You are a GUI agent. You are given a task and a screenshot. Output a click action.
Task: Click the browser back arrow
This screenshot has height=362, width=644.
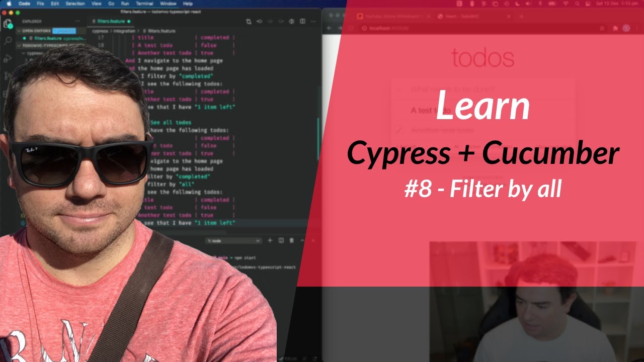coord(330,28)
